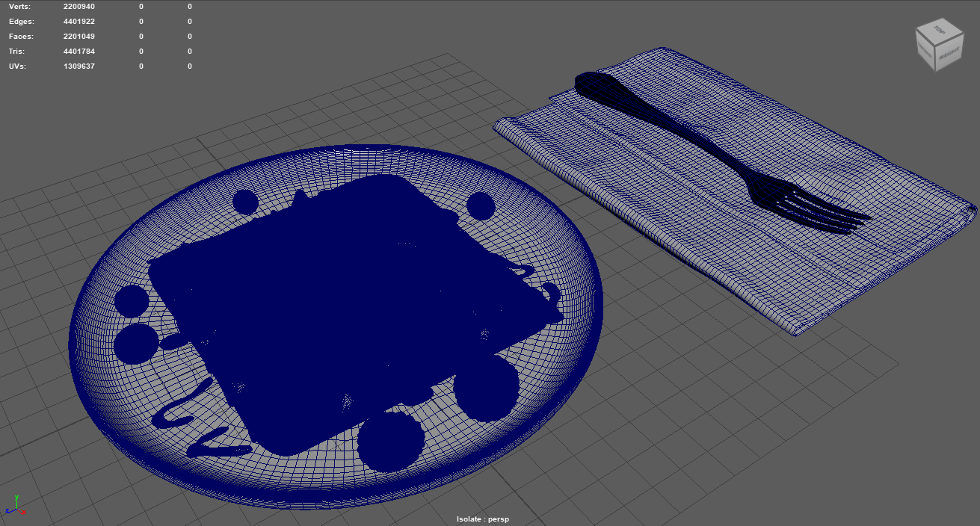Click the 'Faces:' label in the HUD

click(x=21, y=37)
